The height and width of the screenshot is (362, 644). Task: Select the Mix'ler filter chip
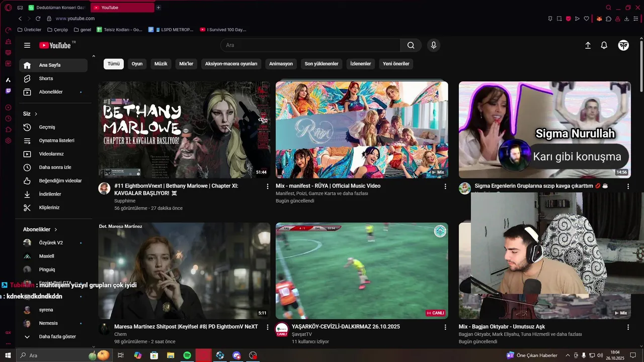click(x=186, y=64)
